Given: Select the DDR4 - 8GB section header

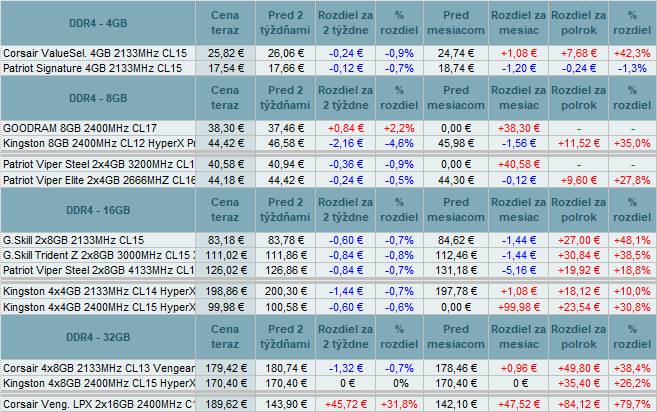Looking at the screenshot, I should tap(98, 98).
